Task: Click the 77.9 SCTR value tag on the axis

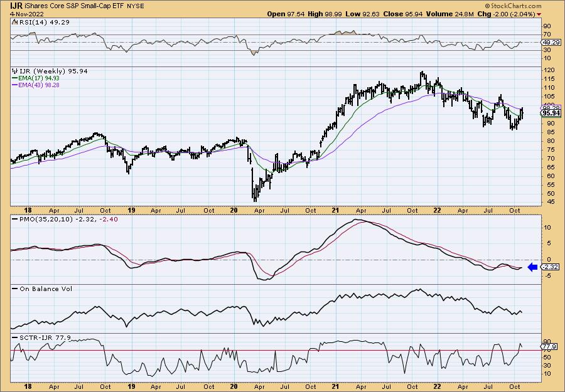Action: click(550, 347)
